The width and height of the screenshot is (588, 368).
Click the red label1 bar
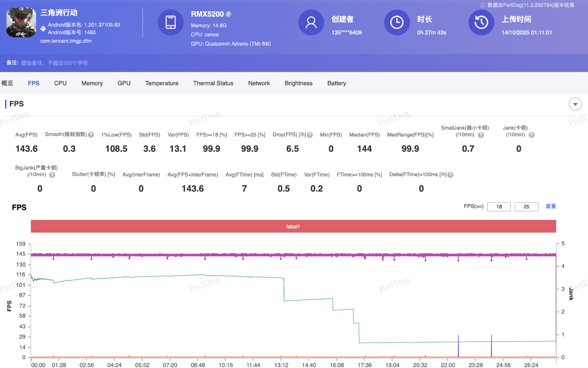[293, 226]
